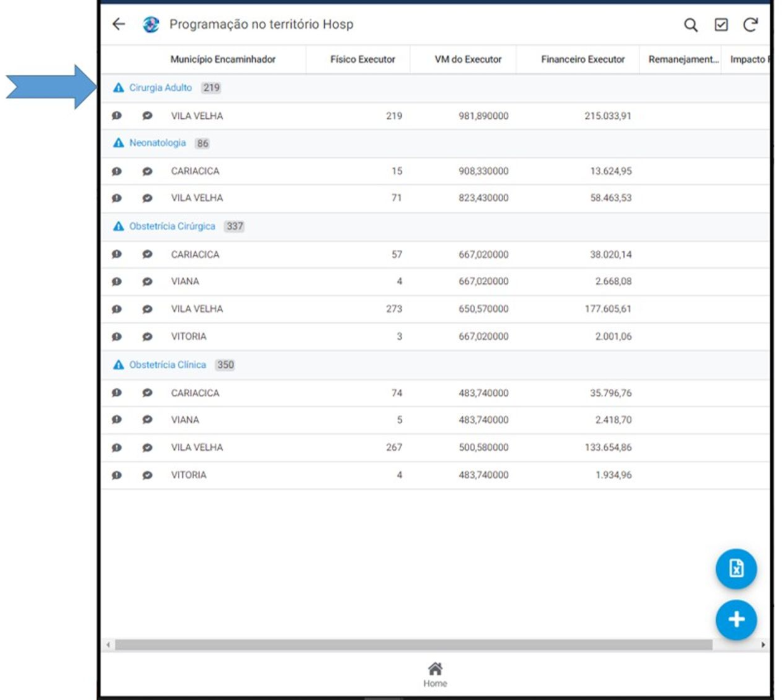Expand the Obstetrícia Cirúrgica group
The image size is (782, 700).
[x=172, y=226]
